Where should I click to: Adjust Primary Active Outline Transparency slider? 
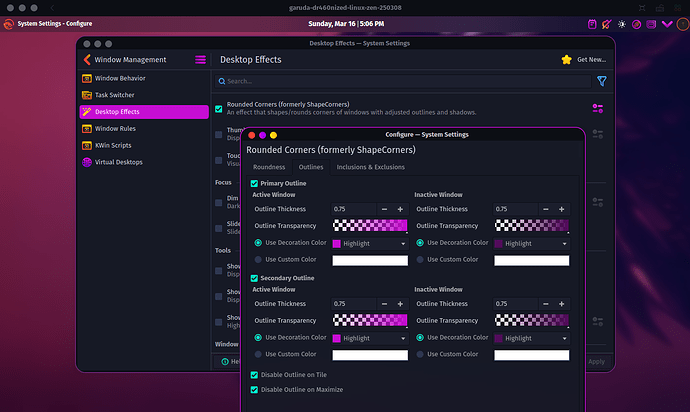[370, 225]
